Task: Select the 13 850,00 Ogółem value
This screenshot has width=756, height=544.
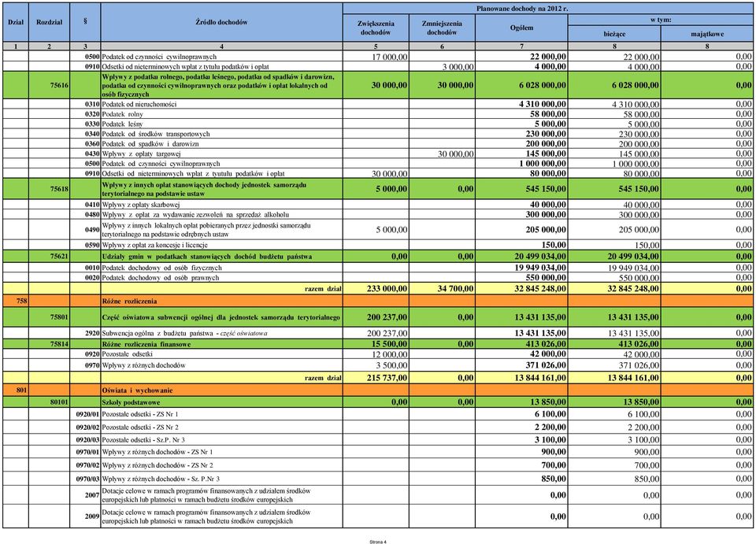Action: [547, 402]
